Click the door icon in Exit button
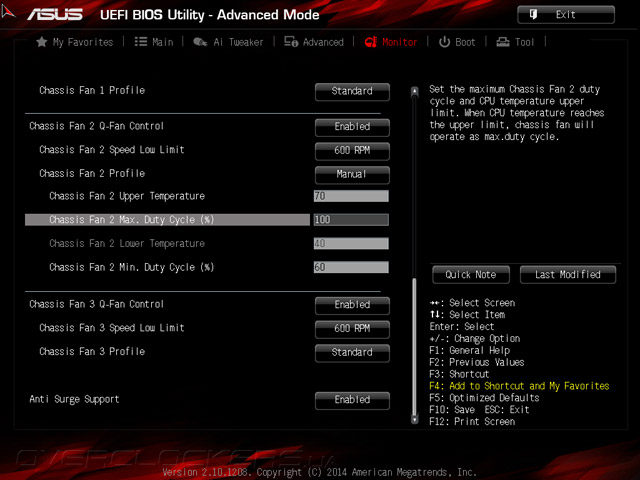 533,15
